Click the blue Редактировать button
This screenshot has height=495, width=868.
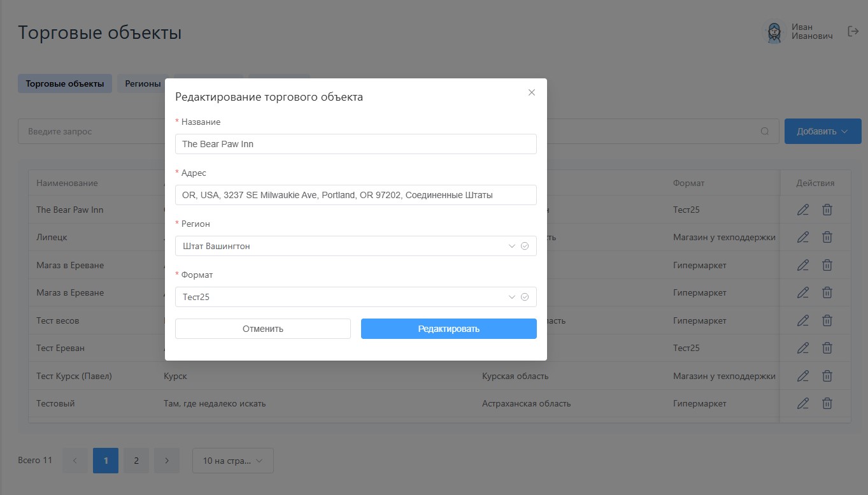(448, 329)
